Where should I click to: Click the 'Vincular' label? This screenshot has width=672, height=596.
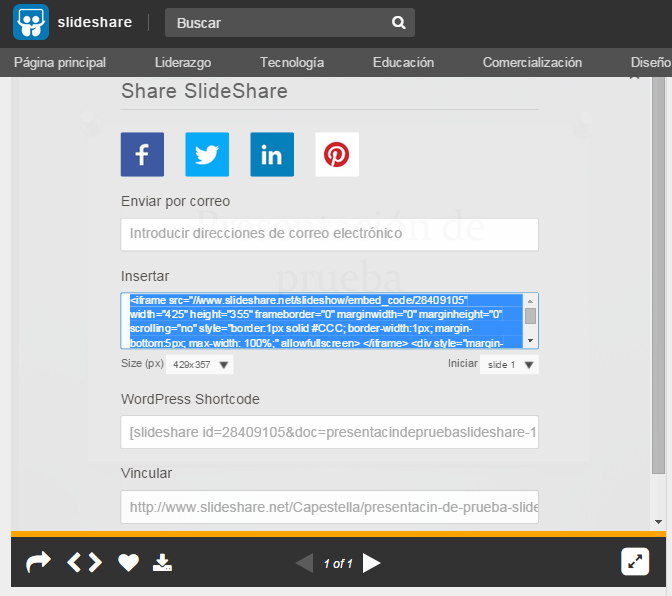[146, 473]
